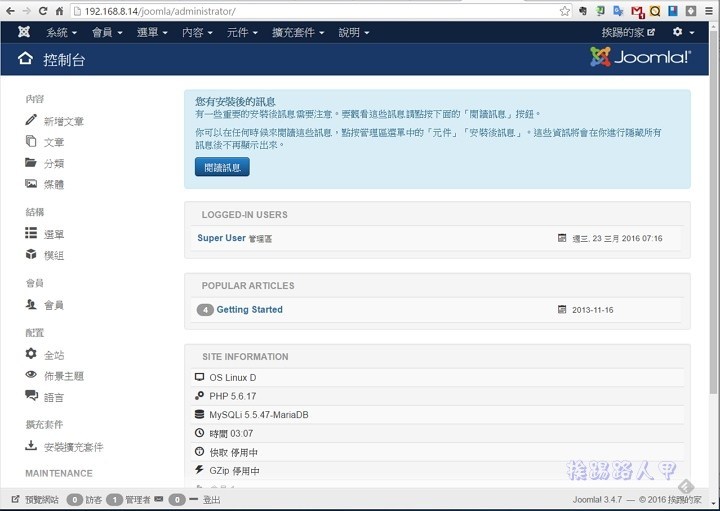Click the eye icon beside 佈景主題
Screen dimensions: 720x511
[x=31, y=376]
